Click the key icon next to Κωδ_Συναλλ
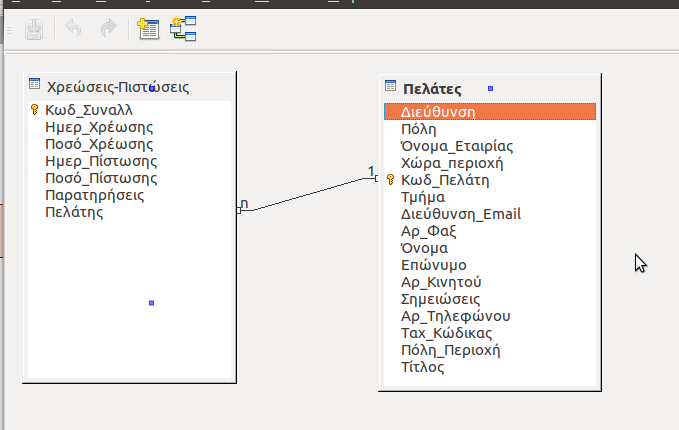 click(x=35, y=111)
